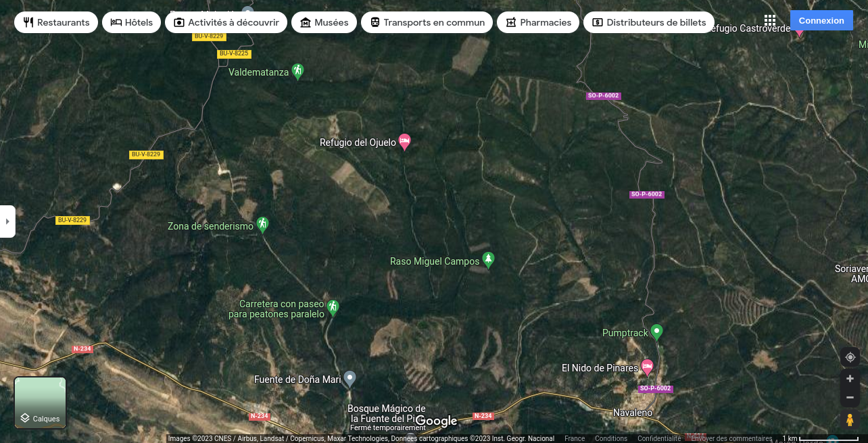Click the Connexion sign-in button
The width and height of the screenshot is (868, 443).
click(821, 20)
